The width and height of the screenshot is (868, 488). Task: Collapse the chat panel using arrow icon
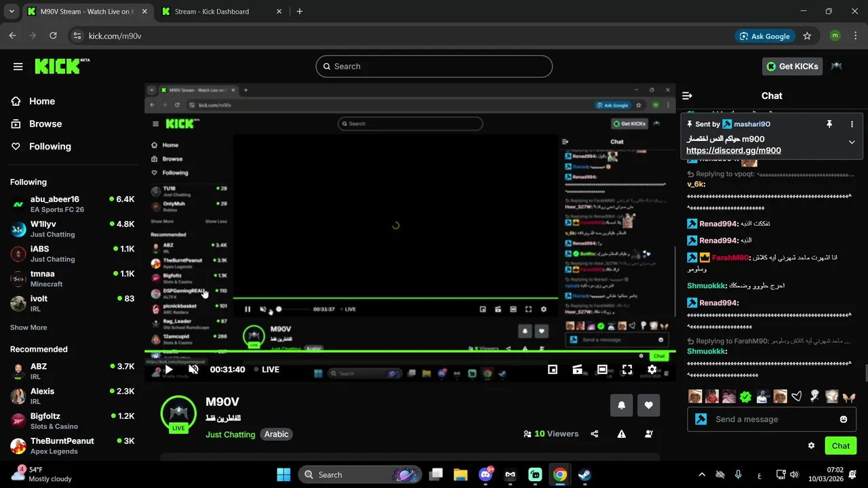tap(687, 96)
